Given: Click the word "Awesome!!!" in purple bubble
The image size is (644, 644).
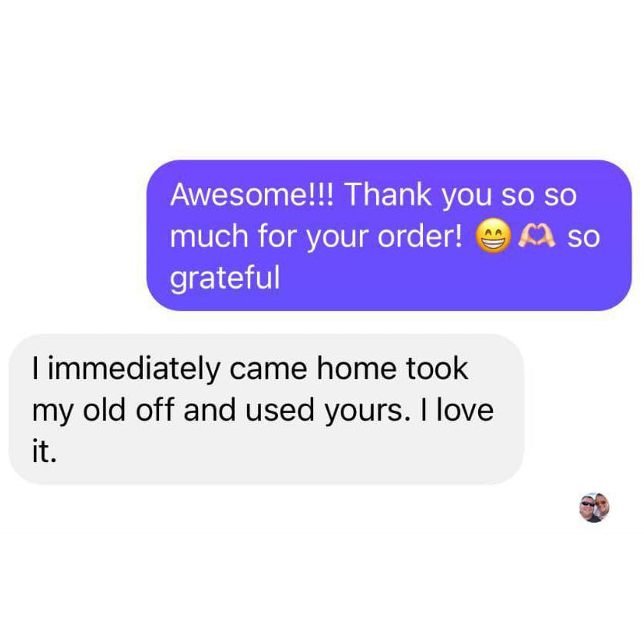Looking at the screenshot, I should [253, 194].
